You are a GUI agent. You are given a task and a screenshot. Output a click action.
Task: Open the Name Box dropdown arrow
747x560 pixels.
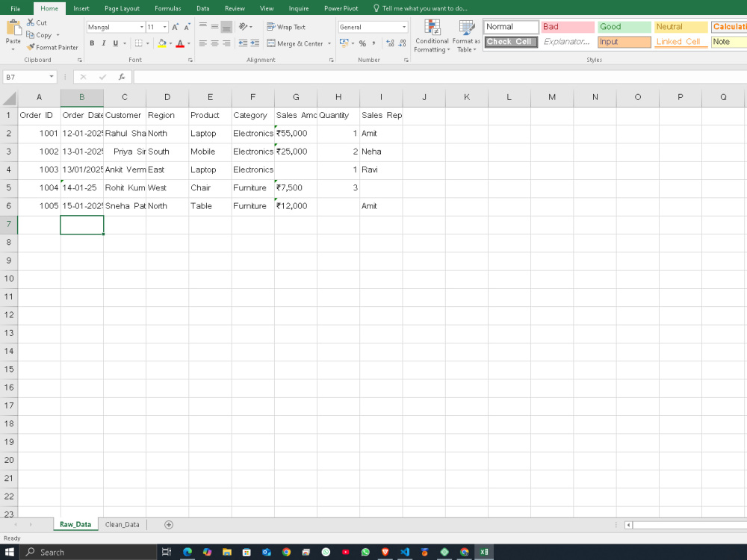point(52,77)
